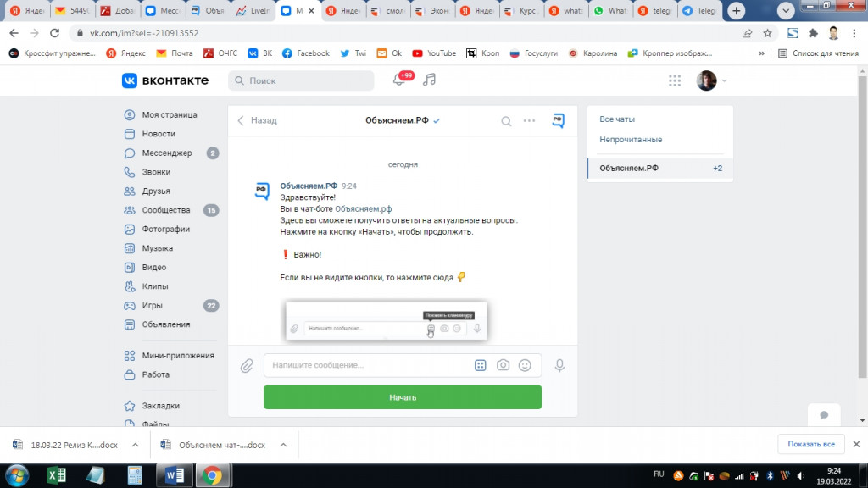Open VK notifications bell
The width and height of the screenshot is (868, 488).
pyautogui.click(x=399, y=80)
